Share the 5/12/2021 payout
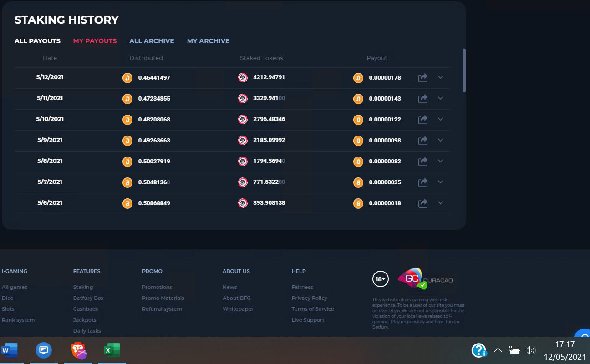The width and height of the screenshot is (590, 364). [423, 78]
